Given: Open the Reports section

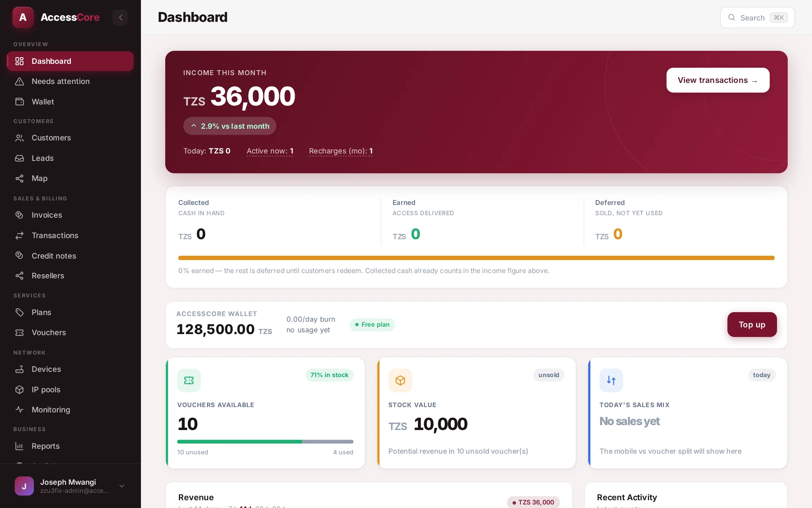Looking at the screenshot, I should [70, 446].
